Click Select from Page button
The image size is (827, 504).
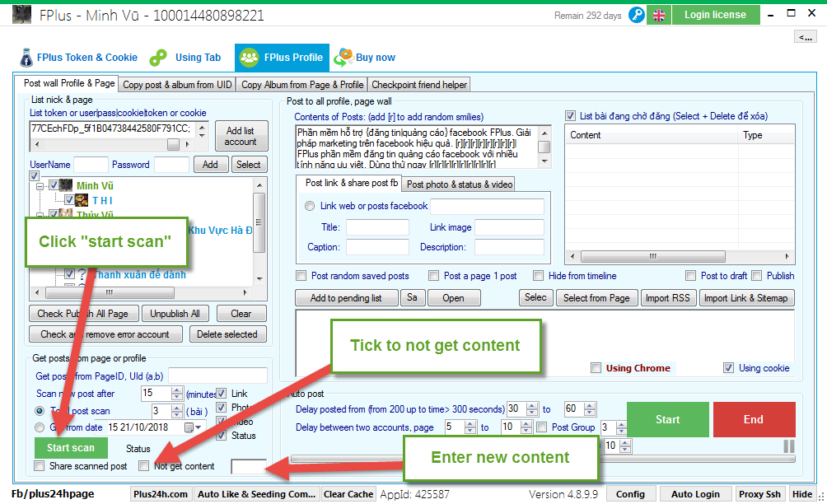[596, 298]
